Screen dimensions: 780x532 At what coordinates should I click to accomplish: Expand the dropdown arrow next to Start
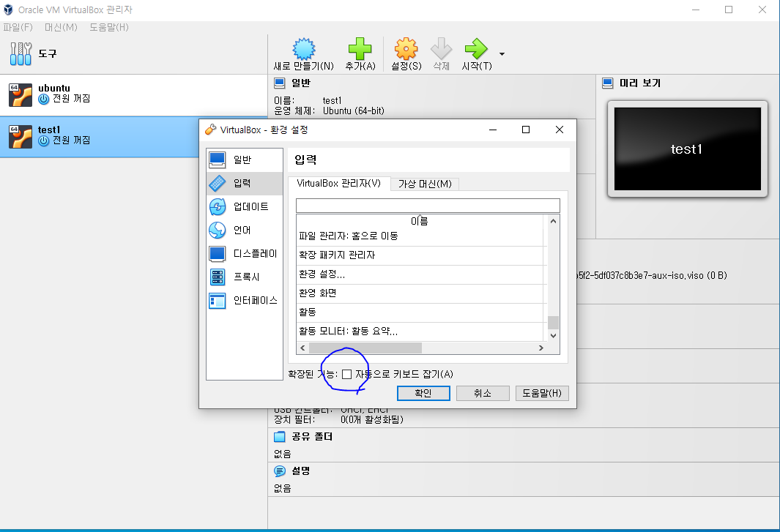(x=502, y=53)
